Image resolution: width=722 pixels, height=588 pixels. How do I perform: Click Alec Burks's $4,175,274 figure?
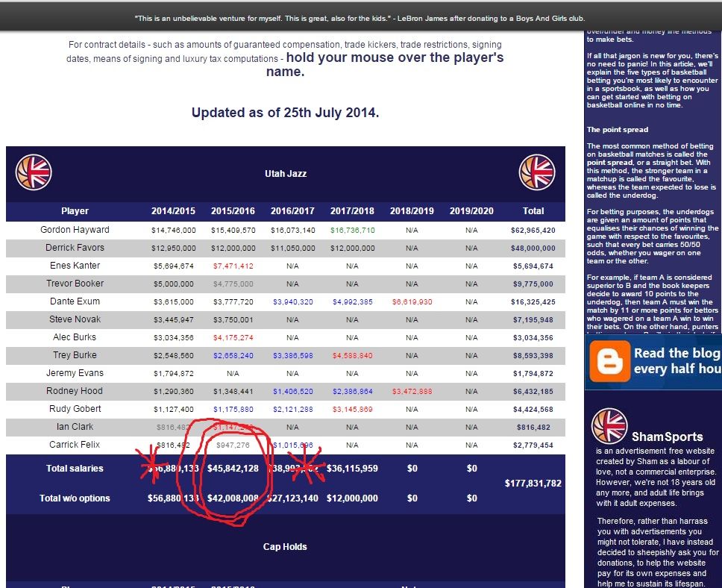pyautogui.click(x=233, y=338)
